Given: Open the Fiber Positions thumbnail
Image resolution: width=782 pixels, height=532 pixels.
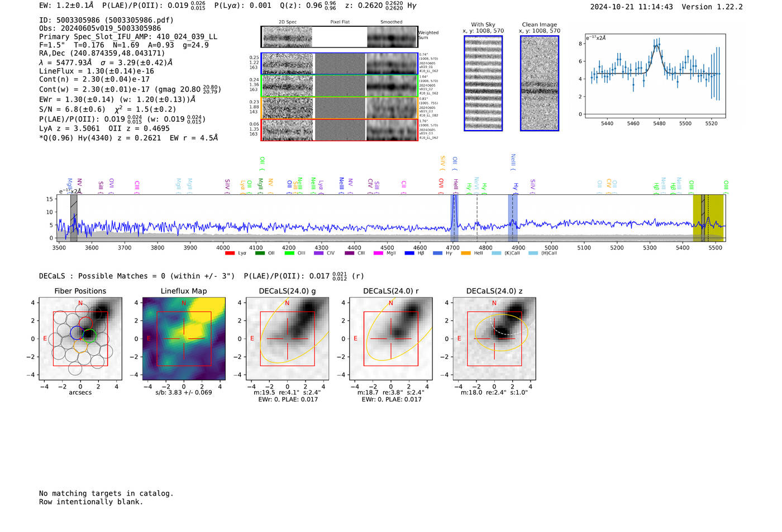Looking at the screenshot, I should (x=80, y=339).
